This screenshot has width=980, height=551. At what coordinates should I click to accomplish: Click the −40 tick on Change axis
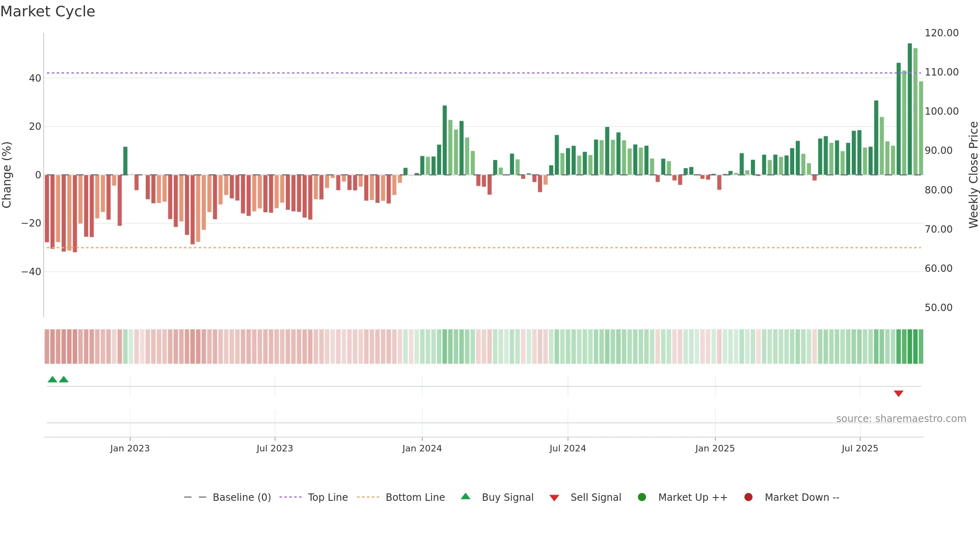(31, 272)
